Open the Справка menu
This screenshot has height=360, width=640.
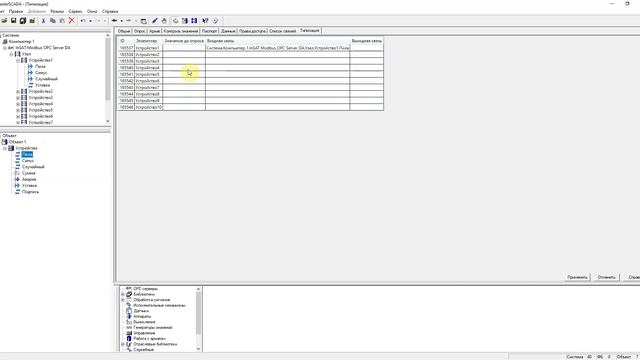pyautogui.click(x=110, y=11)
